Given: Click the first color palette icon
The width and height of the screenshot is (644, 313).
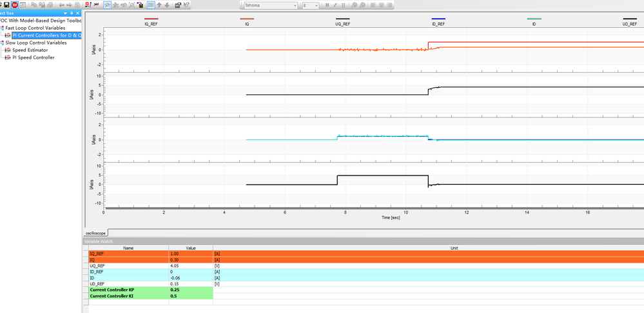Looking at the screenshot, I should tap(354, 5).
